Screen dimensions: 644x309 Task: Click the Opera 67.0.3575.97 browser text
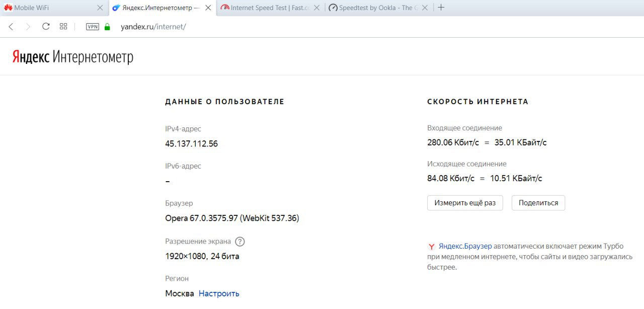coord(232,218)
